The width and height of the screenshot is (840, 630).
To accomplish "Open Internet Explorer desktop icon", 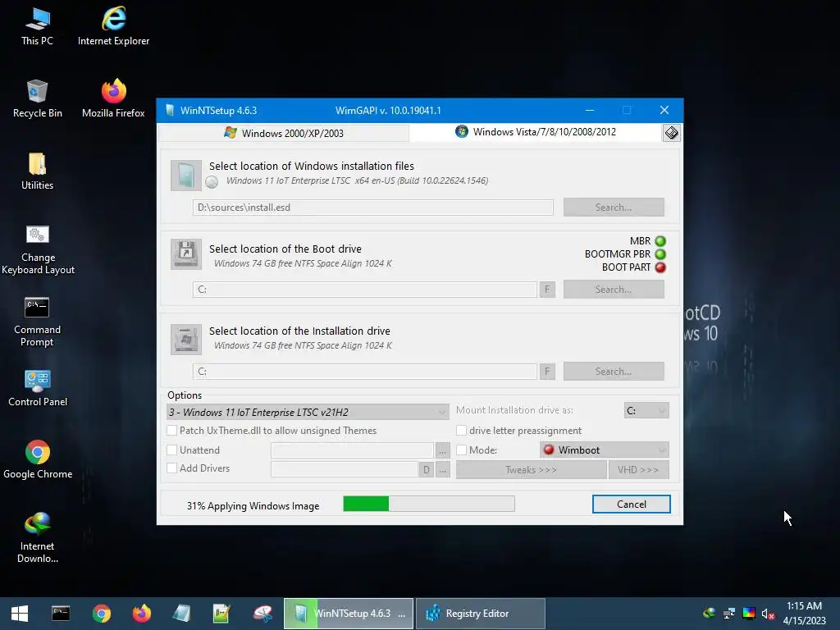I will pyautogui.click(x=113, y=27).
